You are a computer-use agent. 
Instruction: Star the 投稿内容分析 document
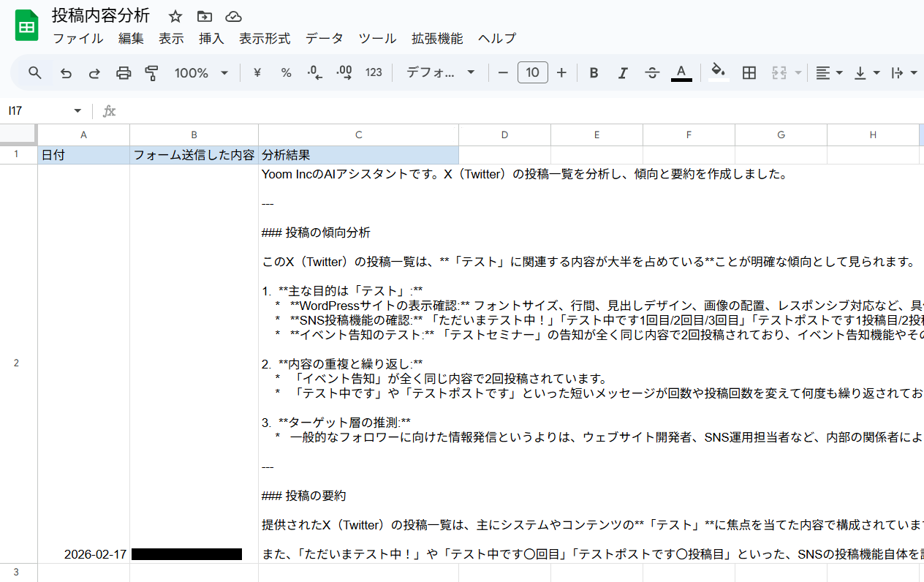tap(175, 16)
